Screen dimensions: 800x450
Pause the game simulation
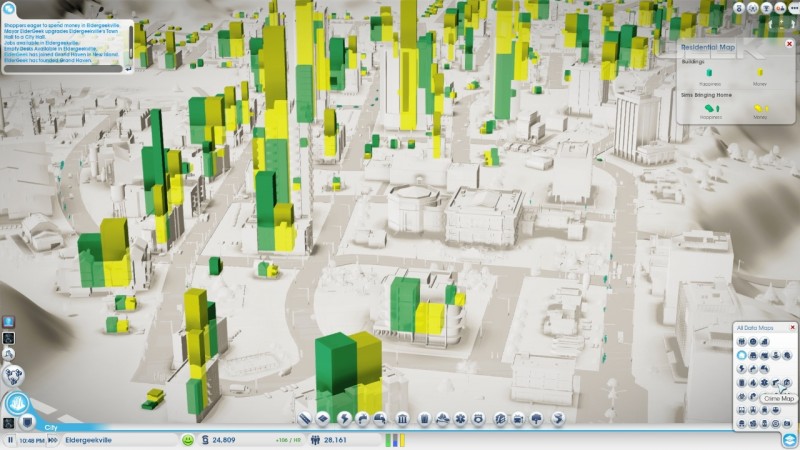(10, 440)
